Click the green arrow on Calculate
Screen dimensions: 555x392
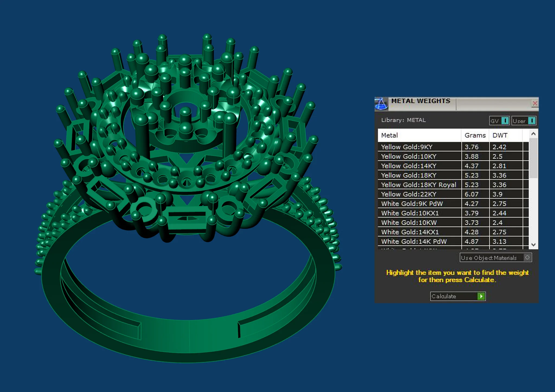point(481,296)
